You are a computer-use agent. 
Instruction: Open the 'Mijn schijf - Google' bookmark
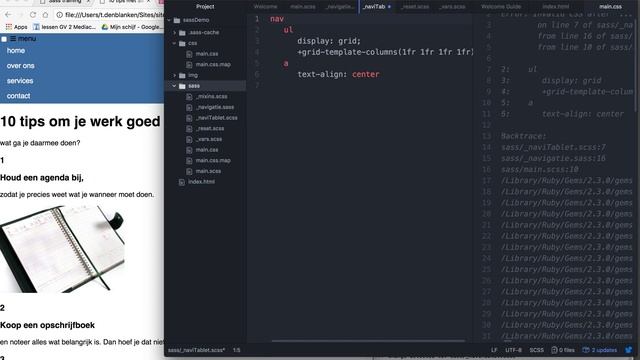tap(132, 27)
